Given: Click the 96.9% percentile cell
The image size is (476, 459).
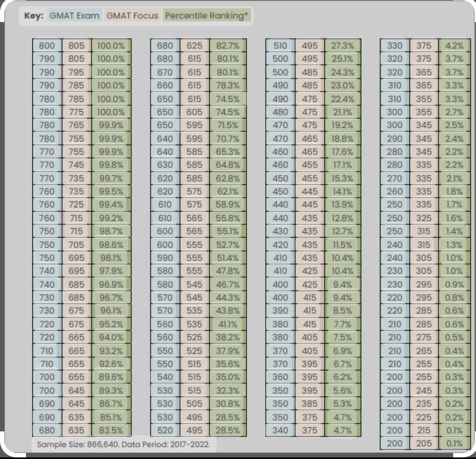Looking at the screenshot, I should [111, 284].
